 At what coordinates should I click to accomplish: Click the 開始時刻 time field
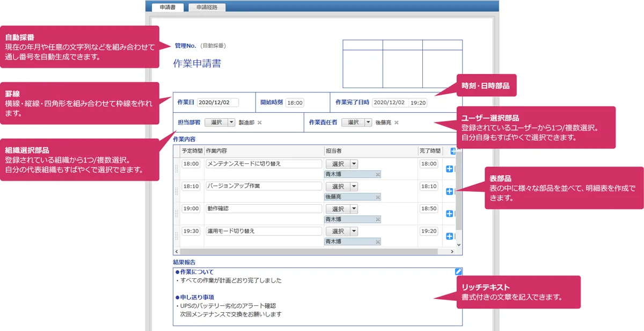(295, 103)
